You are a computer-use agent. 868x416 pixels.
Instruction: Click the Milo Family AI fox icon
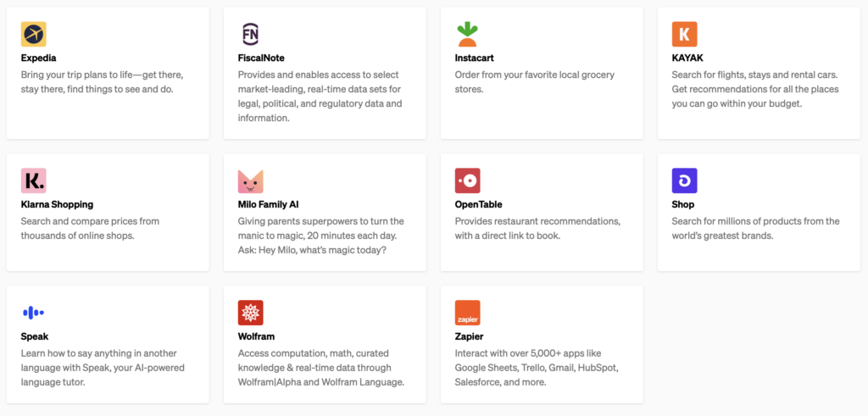(x=250, y=180)
